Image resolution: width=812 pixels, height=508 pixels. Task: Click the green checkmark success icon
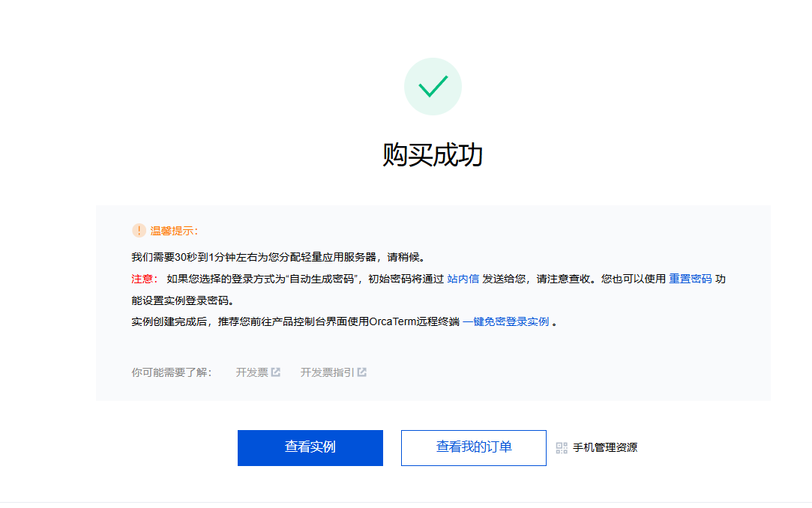[x=433, y=87]
